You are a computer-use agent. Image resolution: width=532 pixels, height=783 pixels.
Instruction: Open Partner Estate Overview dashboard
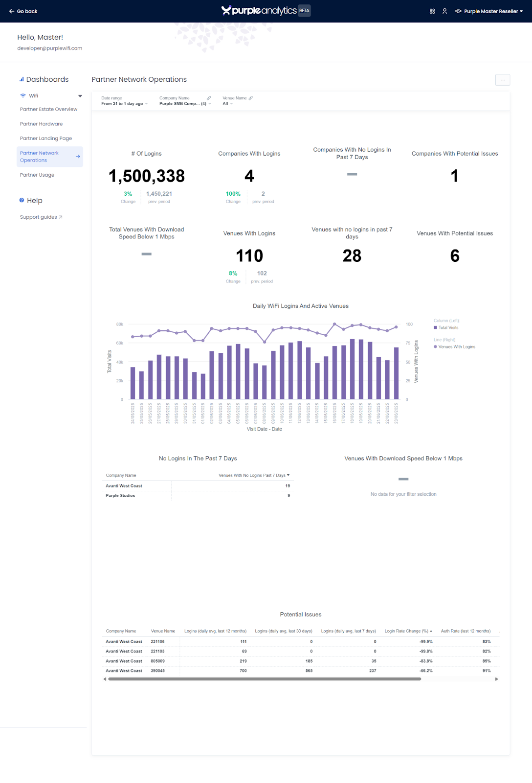[49, 110]
